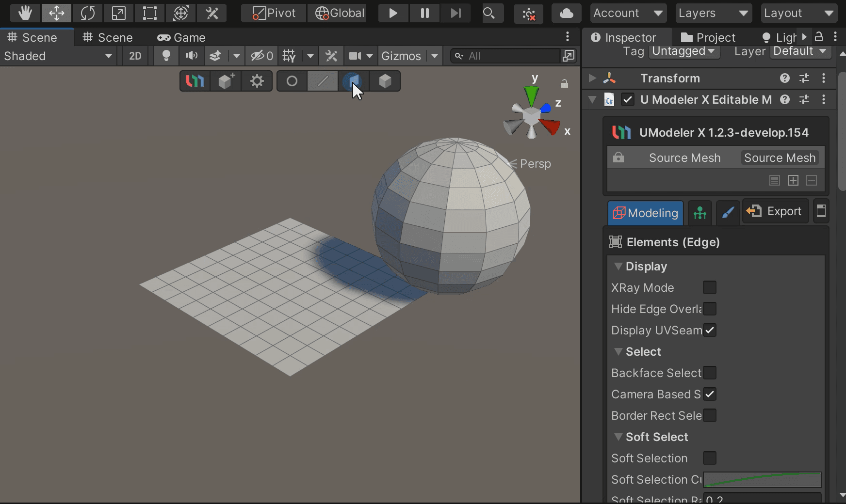Click the Soft Selection Curve field
846x504 pixels.
762,479
